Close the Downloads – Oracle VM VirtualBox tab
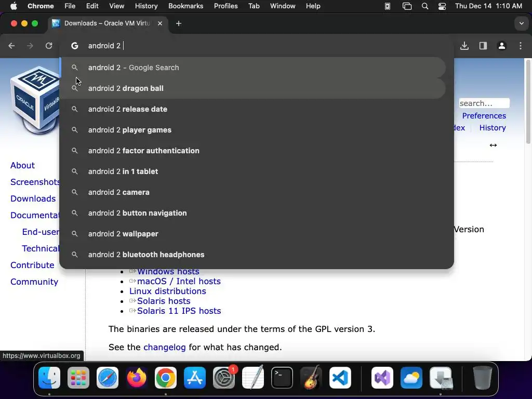The height and width of the screenshot is (399, 532). [160, 23]
